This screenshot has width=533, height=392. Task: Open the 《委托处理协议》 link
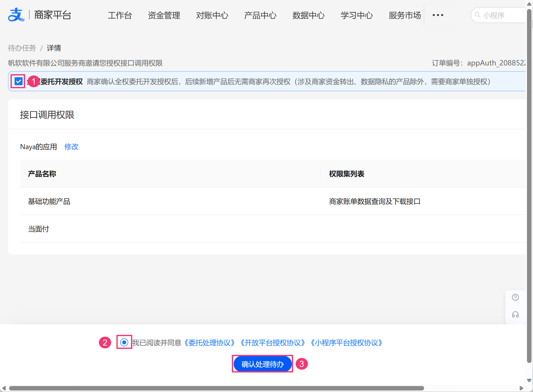point(209,343)
